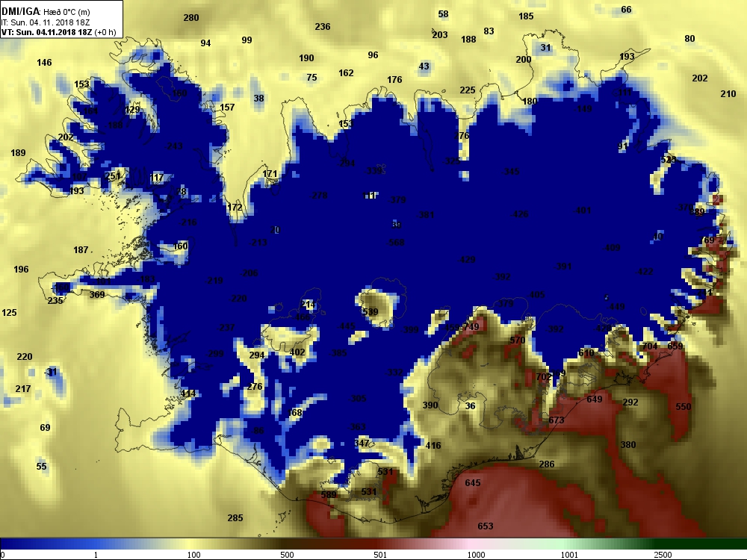Click the value 185 in the north
Viewport: 747px width, 560px height.
click(x=526, y=16)
